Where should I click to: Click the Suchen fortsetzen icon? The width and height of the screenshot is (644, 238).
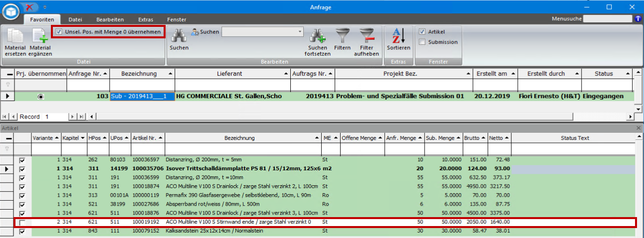317,36
